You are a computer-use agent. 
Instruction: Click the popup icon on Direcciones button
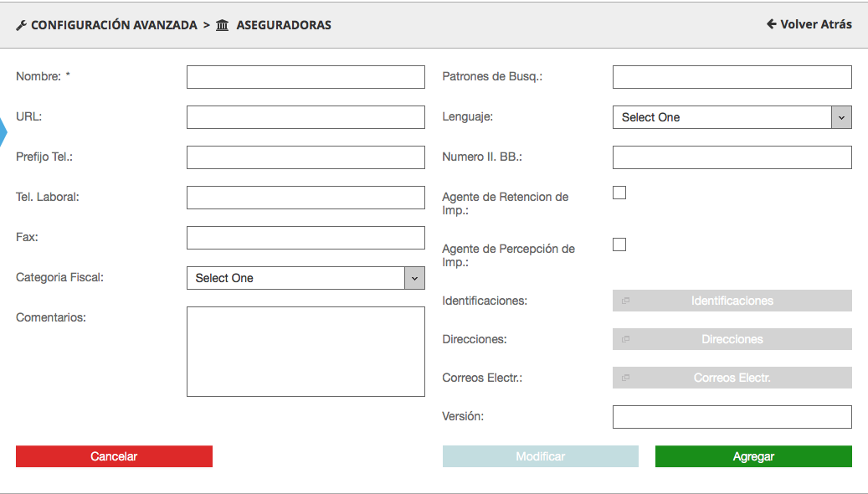click(x=625, y=340)
